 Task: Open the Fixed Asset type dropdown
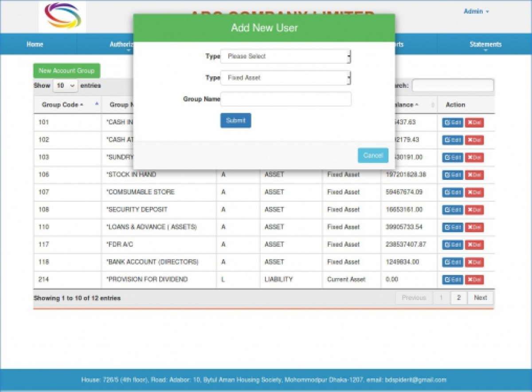286,78
